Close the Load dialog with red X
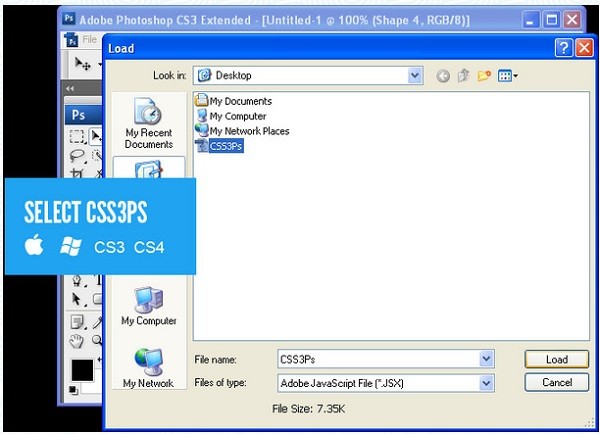This screenshot has width=600, height=434. click(584, 48)
